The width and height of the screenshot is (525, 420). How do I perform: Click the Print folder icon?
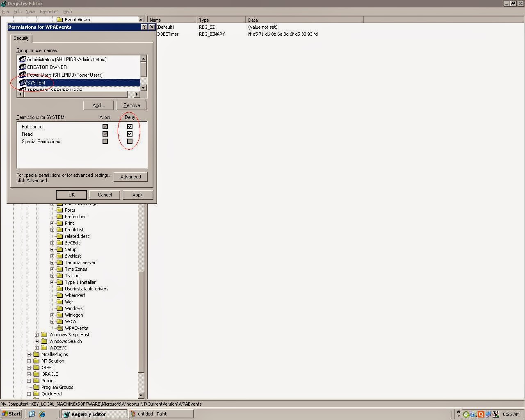pos(59,223)
